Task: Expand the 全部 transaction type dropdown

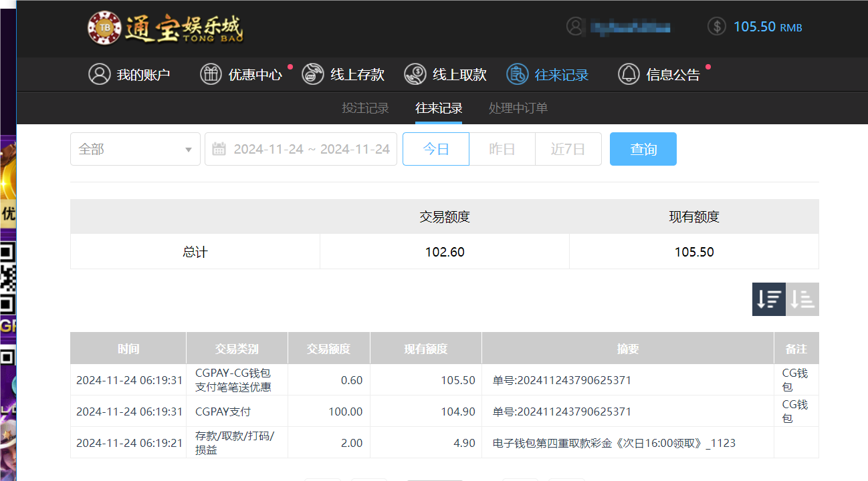Action: point(135,148)
